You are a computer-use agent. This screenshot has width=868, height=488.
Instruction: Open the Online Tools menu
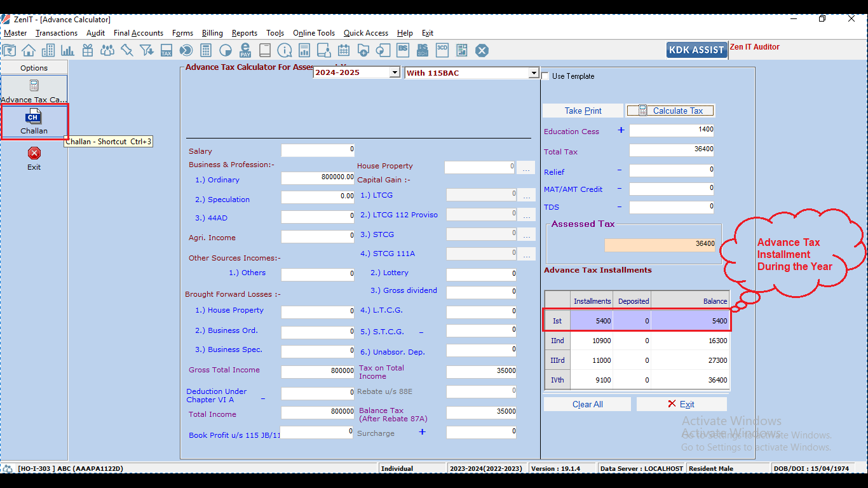[314, 33]
